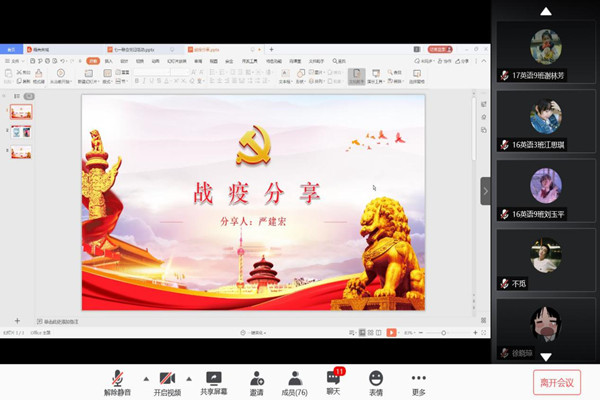
Task: Unmute the microphone (解除静音)
Action: click(117, 381)
